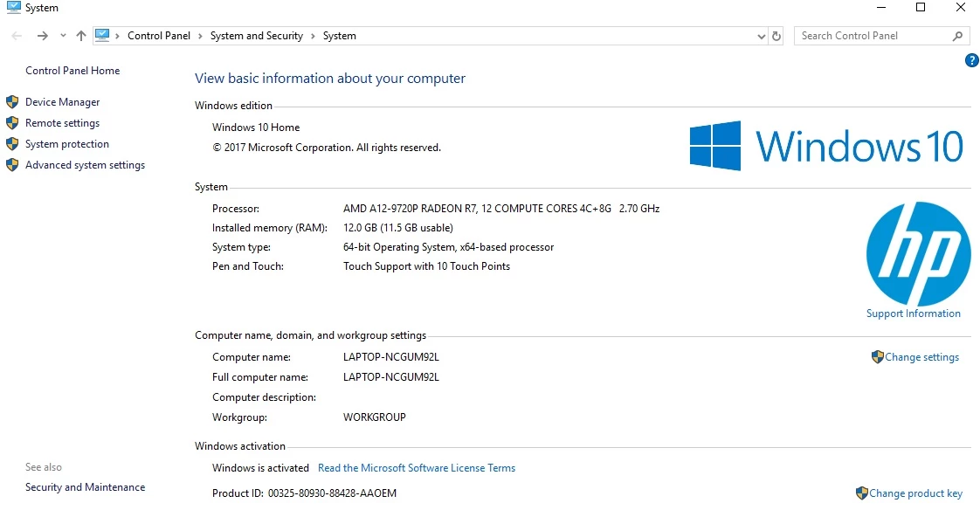Click the Computer name value LAPTOP-NCGUM92L

point(391,357)
